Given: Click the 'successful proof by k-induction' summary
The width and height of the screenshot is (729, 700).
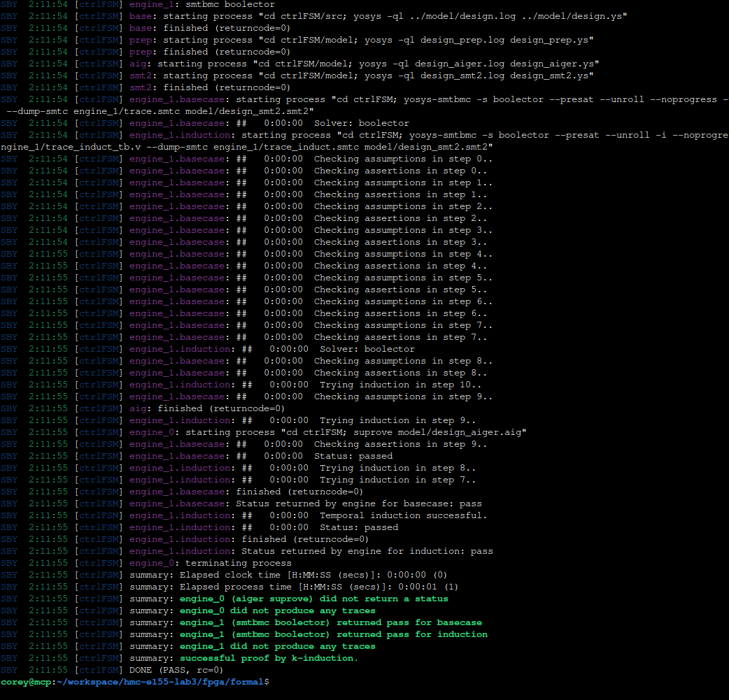Looking at the screenshot, I should pos(269,658).
